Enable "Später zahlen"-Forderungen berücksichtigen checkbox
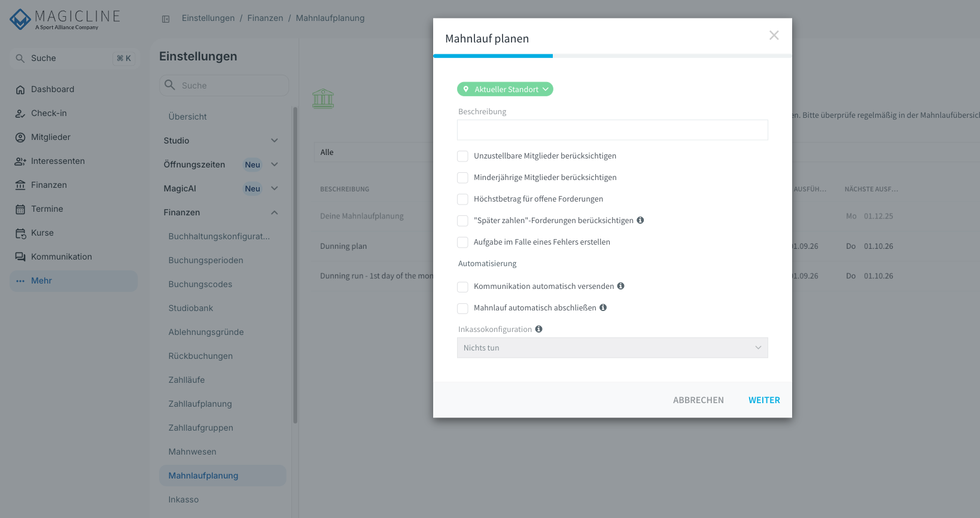980x518 pixels. (x=462, y=221)
